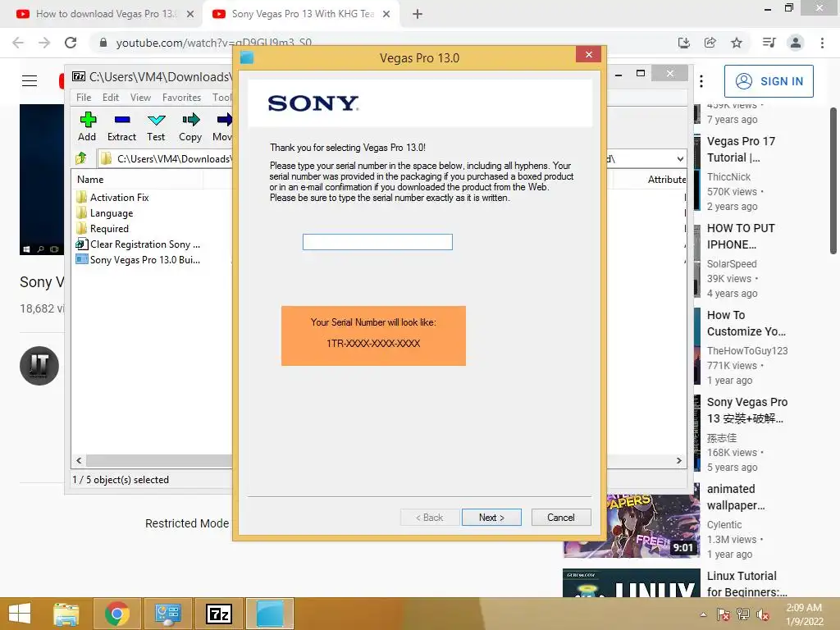Close the 'Sony Vegas Pro 13 With KHG' tab
Image resolution: width=840 pixels, height=630 pixels.
coord(386,14)
